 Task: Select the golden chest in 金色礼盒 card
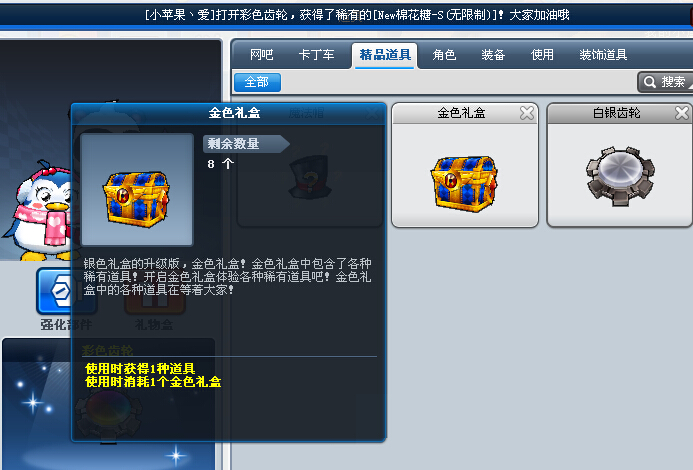(x=464, y=183)
